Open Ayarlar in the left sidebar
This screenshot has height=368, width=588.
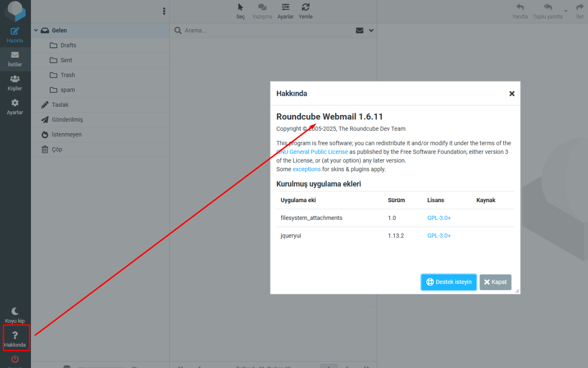(15, 107)
